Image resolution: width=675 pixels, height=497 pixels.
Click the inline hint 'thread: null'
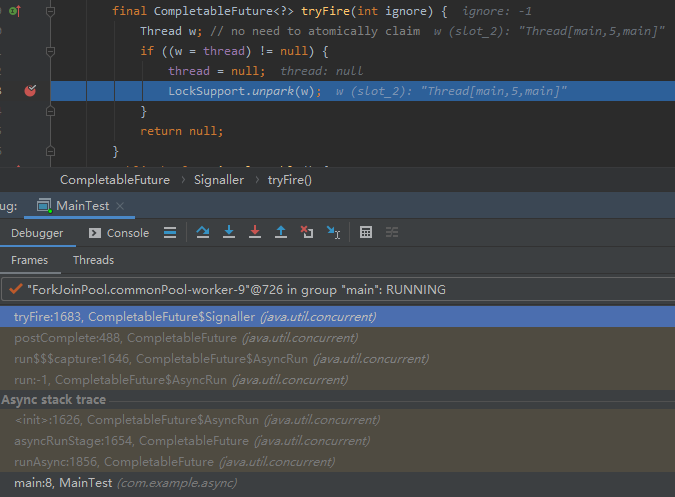tap(322, 71)
